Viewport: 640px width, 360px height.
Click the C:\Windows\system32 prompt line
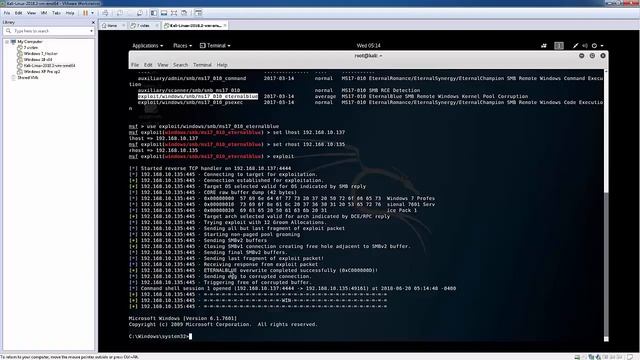click(160, 336)
